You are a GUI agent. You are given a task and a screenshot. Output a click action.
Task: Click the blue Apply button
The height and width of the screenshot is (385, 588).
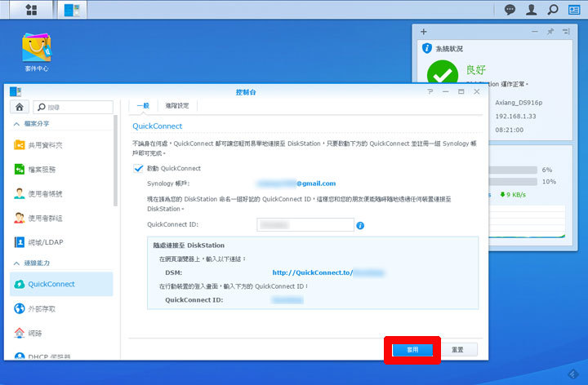coord(412,350)
